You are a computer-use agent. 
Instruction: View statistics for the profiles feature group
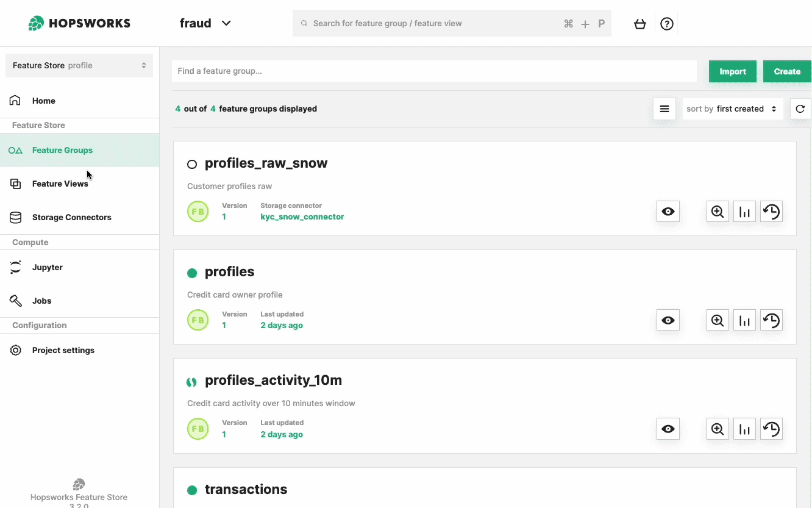click(x=744, y=320)
